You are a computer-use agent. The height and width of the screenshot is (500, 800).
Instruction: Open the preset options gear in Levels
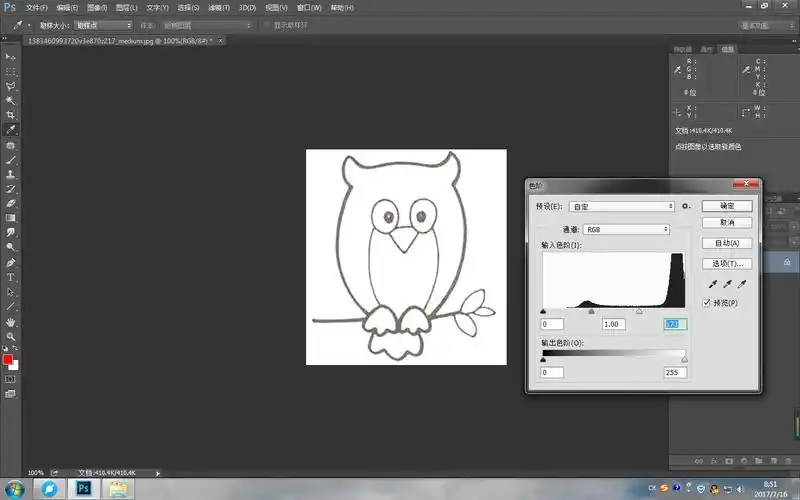click(686, 206)
